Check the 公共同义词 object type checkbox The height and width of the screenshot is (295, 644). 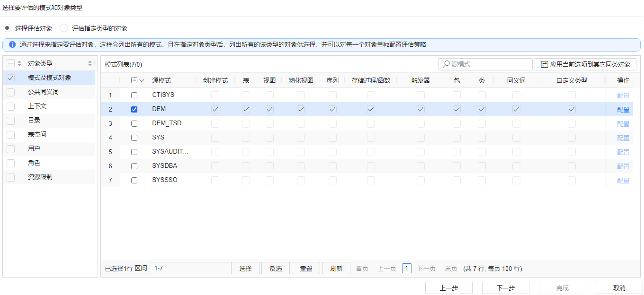11,92
